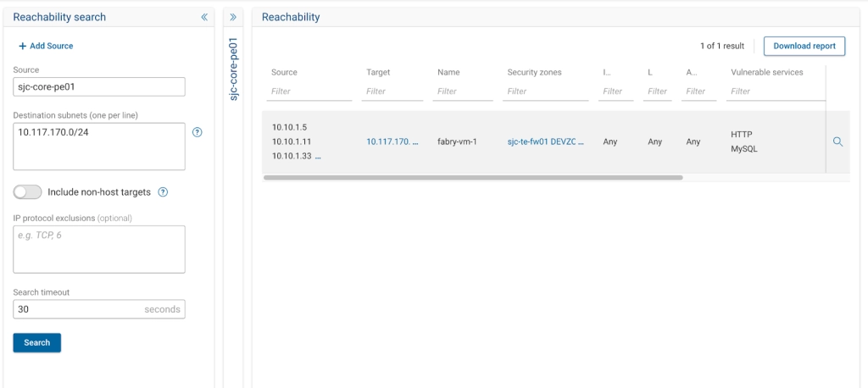Click the plus Add Source link

tap(46, 46)
